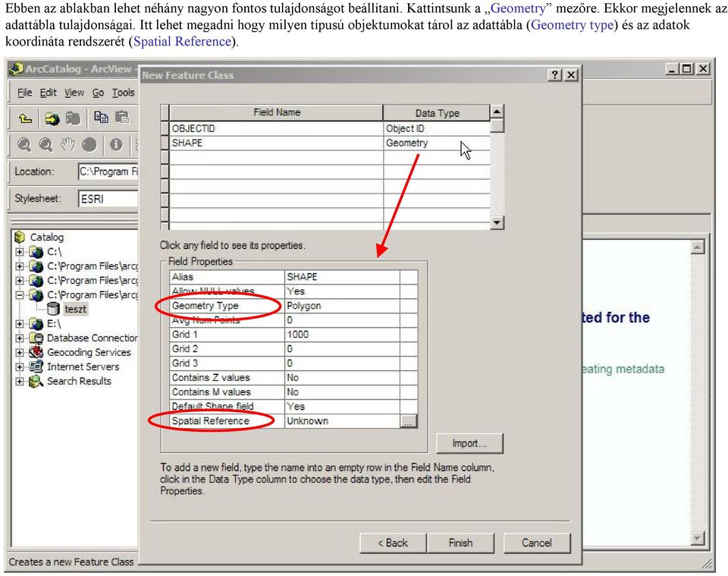Click the Cancel button
Image resolution: width=728 pixels, height=576 pixels.
[x=537, y=543]
